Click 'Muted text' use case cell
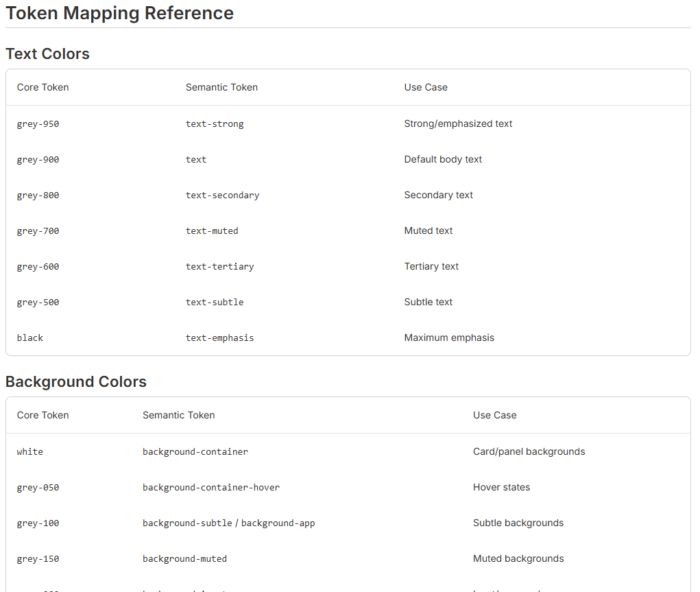 [x=428, y=231]
